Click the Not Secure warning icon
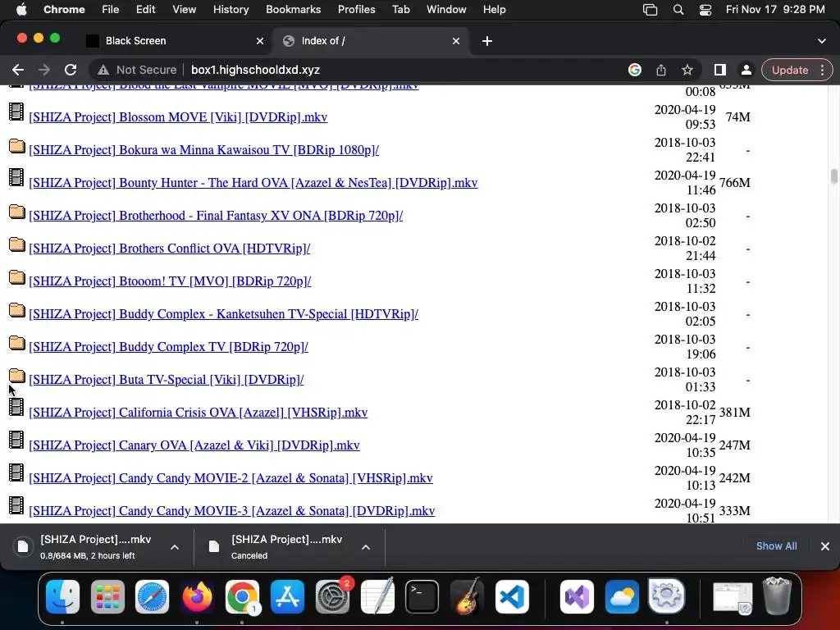Viewport: 840px width, 630px height. point(103,71)
